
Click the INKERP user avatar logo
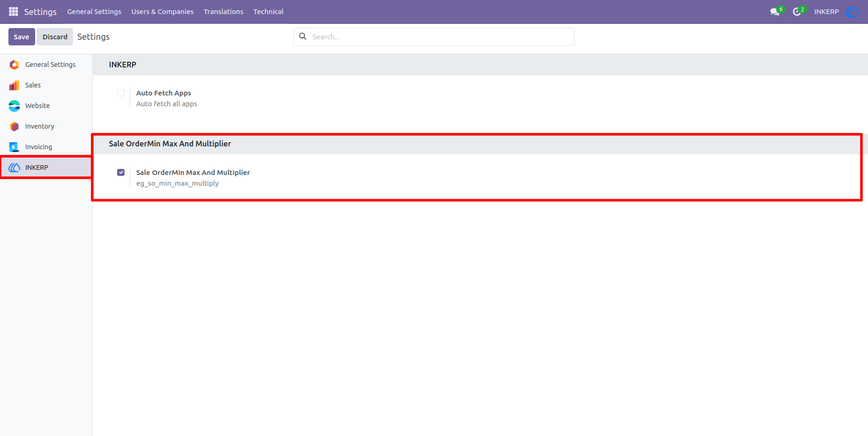pyautogui.click(x=852, y=12)
